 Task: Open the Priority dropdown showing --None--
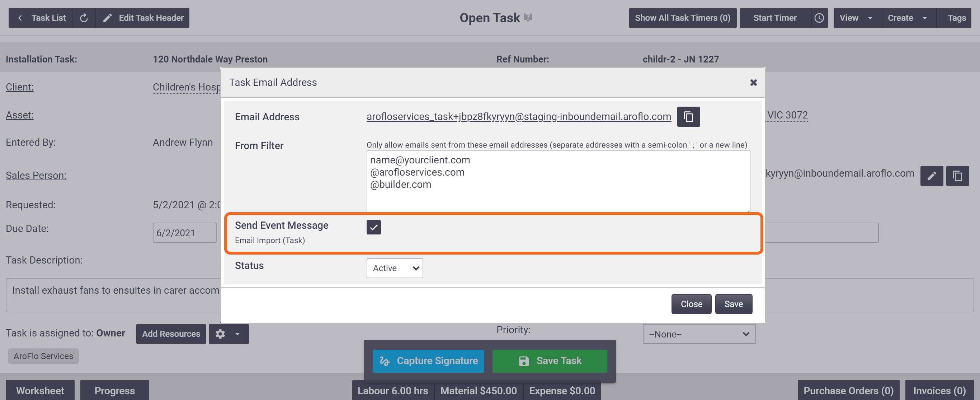pos(699,334)
